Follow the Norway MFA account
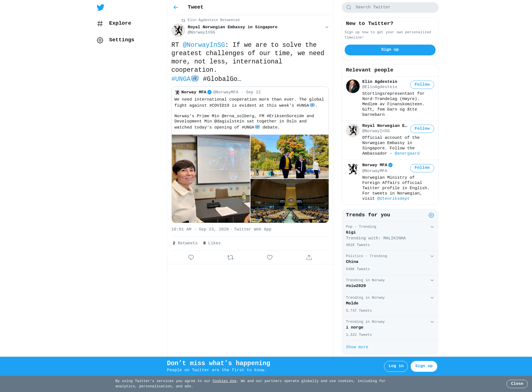Viewport: 532px width, 392px height. tap(422, 168)
